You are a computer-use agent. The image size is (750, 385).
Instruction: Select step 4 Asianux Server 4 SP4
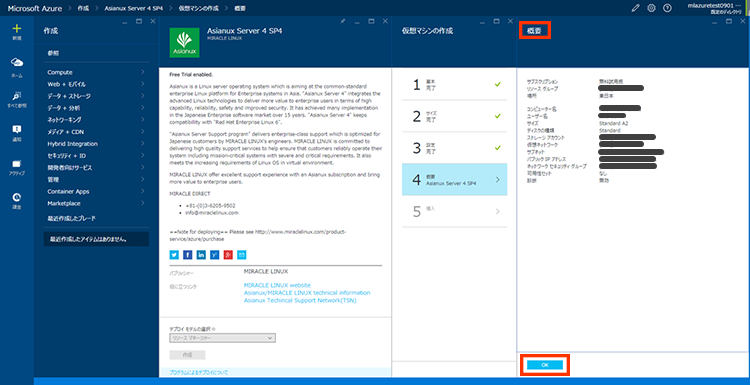[x=454, y=179]
